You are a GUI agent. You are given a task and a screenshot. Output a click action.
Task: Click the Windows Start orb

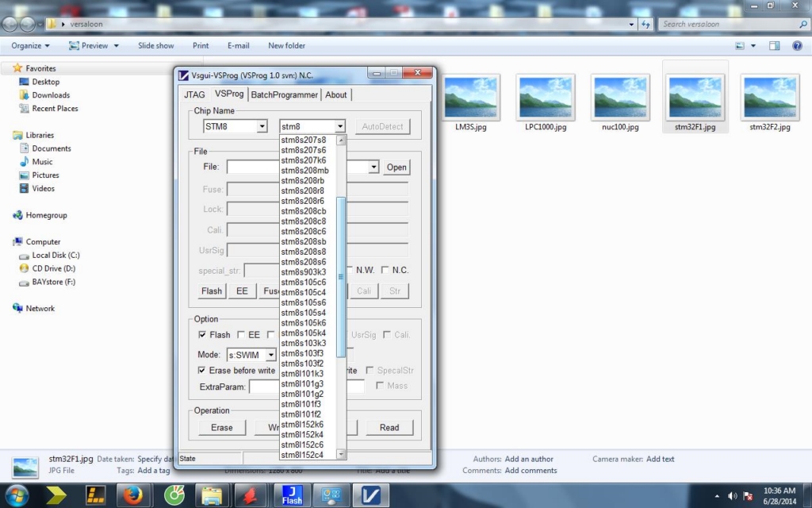coord(17,495)
